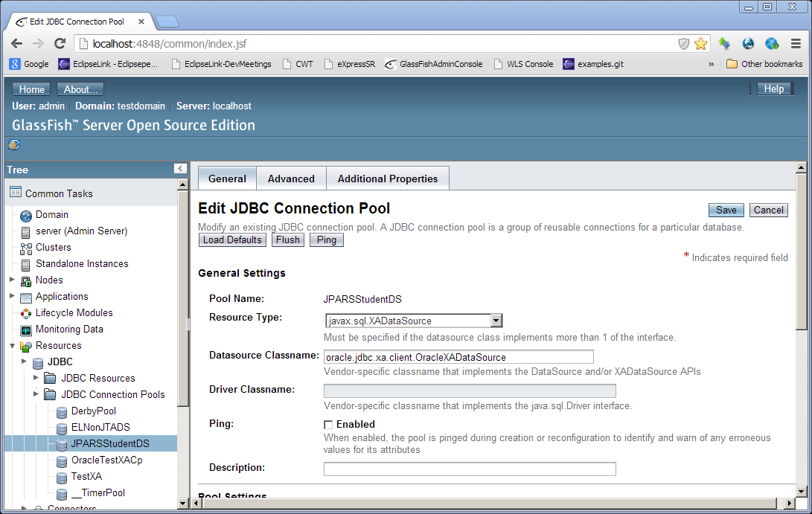Click the Datasource Classname field

point(458,357)
